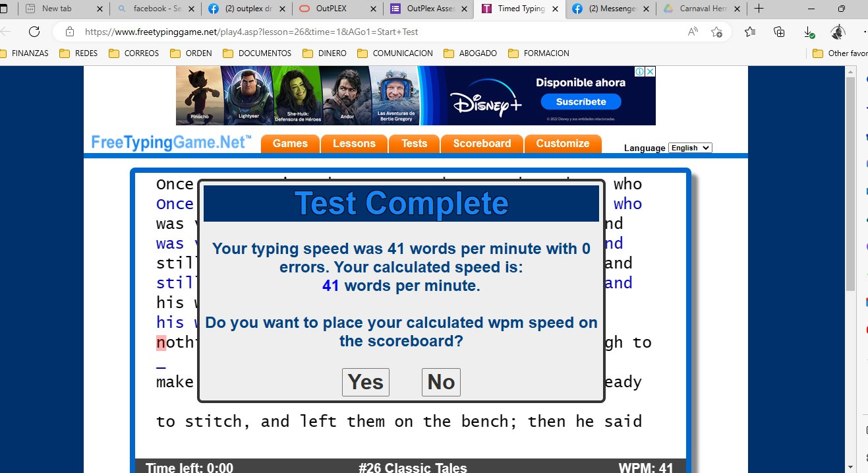Image resolution: width=868 pixels, height=473 pixels.
Task: Open the Scoreboard menu
Action: (482, 144)
